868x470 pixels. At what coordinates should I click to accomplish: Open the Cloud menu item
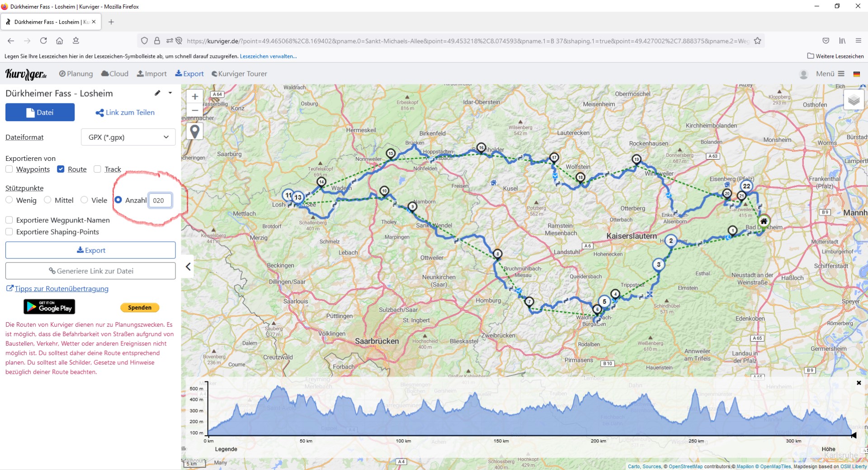(115, 74)
